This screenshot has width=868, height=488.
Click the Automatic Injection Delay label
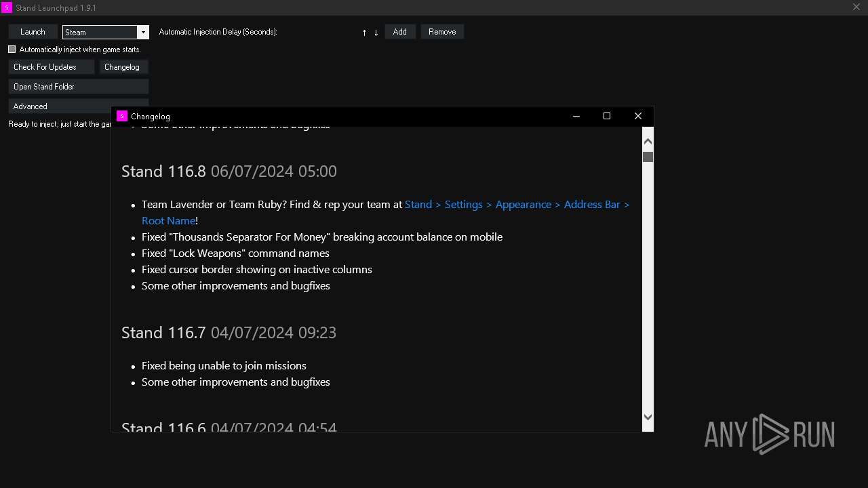point(218,32)
